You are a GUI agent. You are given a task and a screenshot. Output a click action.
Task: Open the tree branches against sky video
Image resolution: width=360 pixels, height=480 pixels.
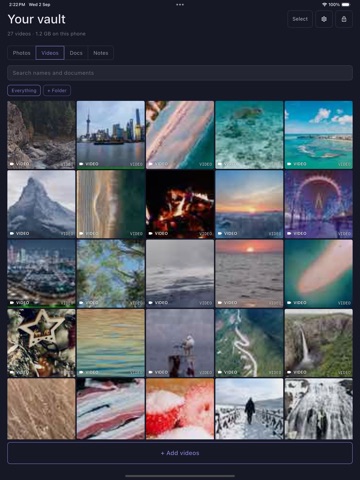[111, 274]
